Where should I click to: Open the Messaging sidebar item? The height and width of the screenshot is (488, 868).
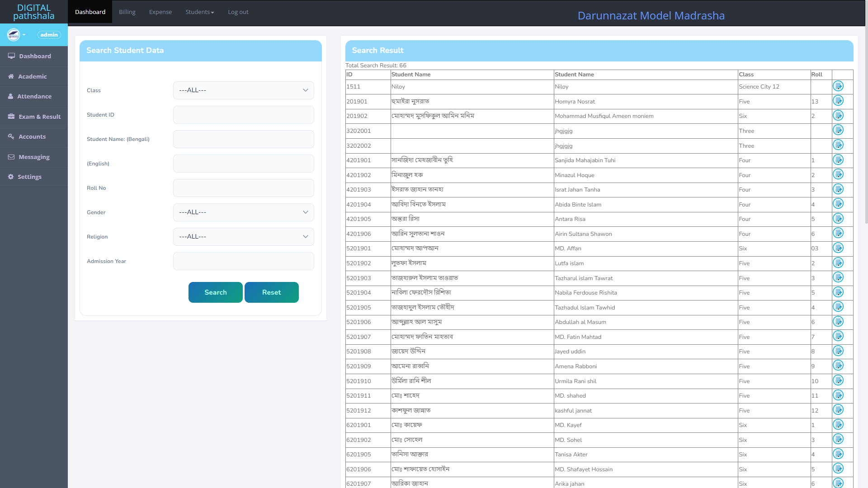click(x=34, y=157)
